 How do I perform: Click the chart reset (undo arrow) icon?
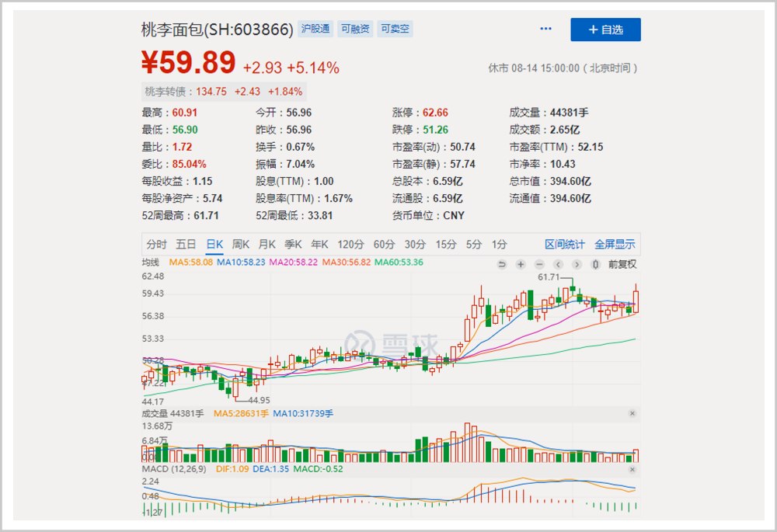501,265
